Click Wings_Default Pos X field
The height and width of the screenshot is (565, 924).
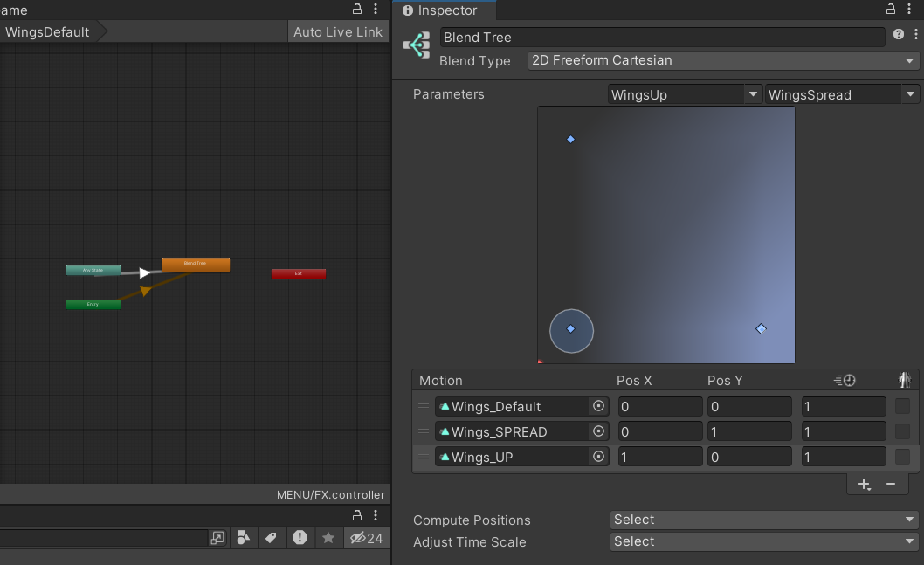(660, 407)
